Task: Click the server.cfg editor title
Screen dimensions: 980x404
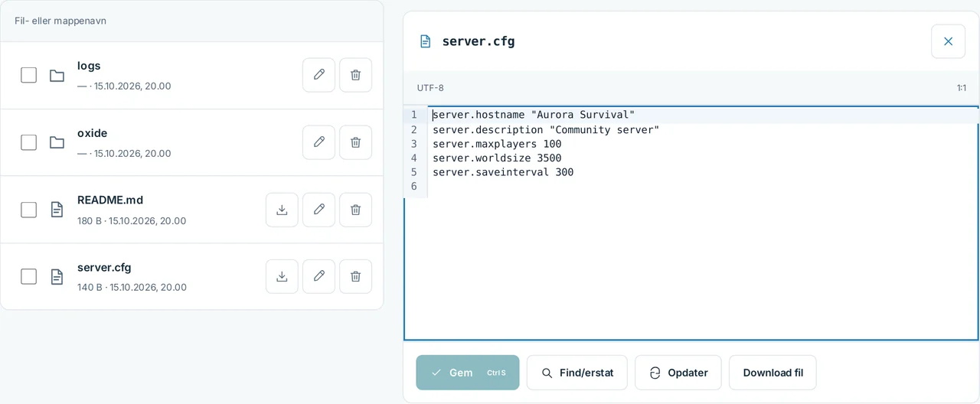Action: point(479,41)
